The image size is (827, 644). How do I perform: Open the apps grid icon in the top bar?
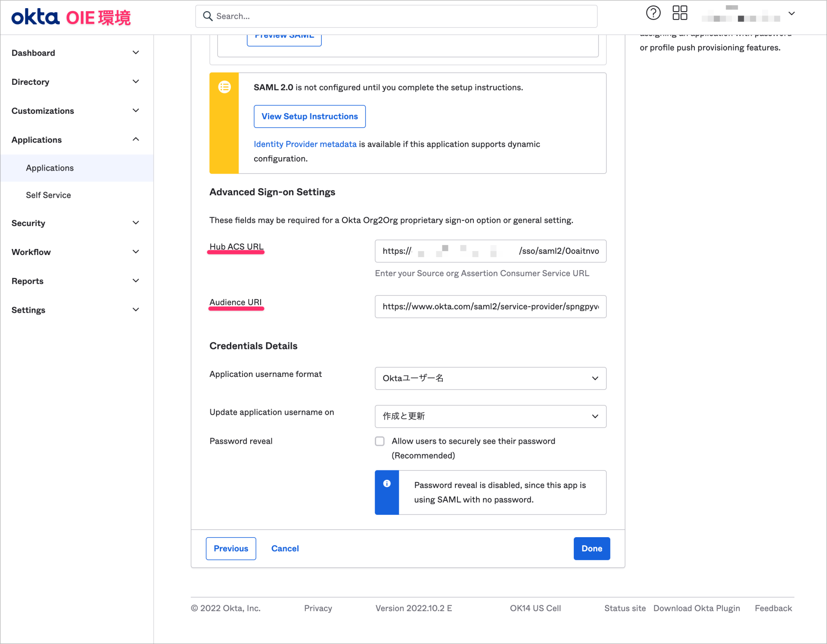(x=680, y=13)
